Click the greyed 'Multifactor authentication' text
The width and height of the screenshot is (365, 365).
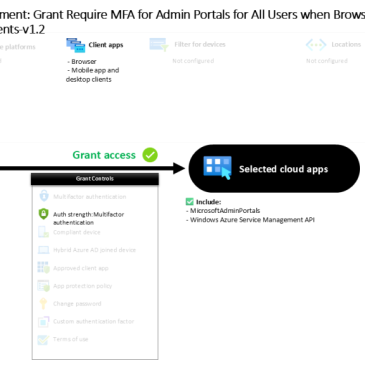coord(90,197)
